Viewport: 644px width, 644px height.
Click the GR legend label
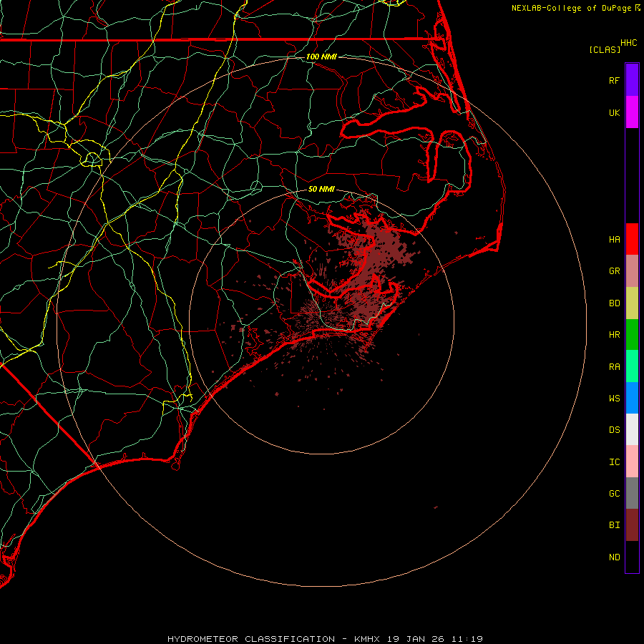(615, 271)
